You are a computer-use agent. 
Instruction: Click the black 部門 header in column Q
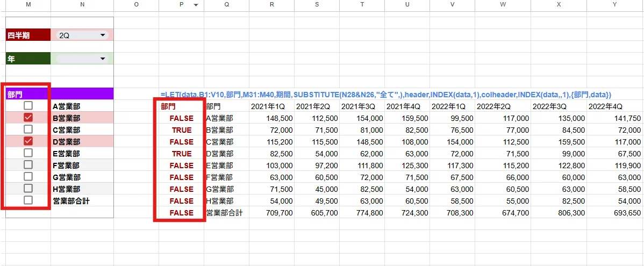pos(213,106)
